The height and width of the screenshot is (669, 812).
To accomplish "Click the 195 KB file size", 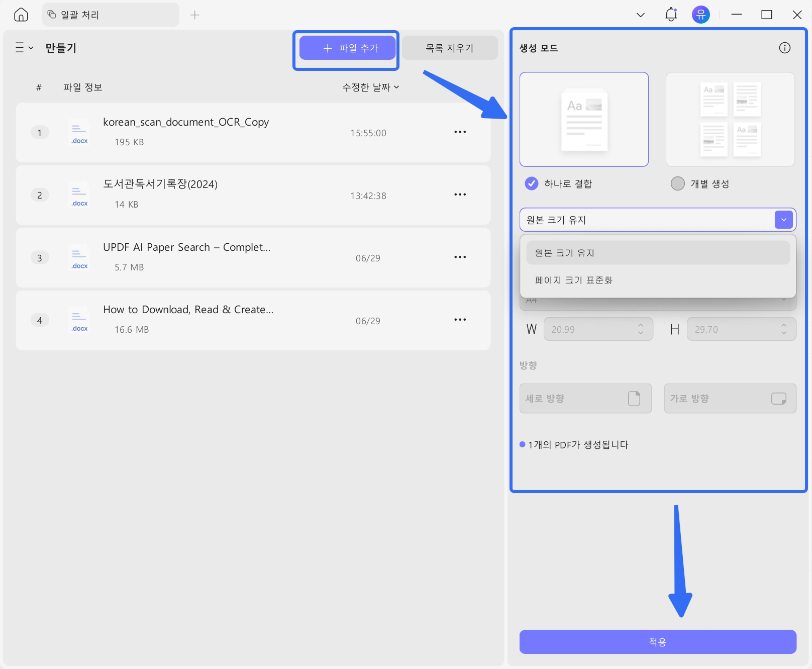I will 129,142.
